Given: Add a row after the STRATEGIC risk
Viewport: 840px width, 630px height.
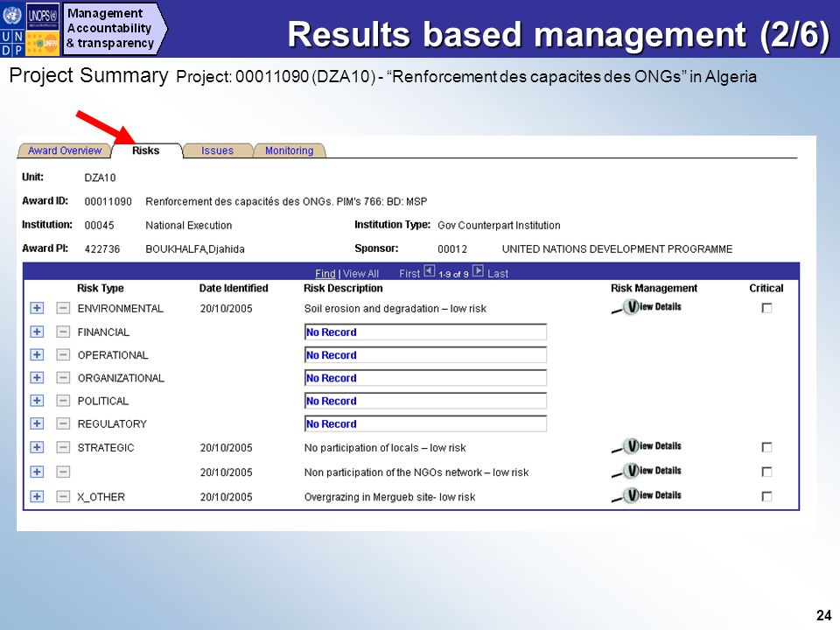Looking at the screenshot, I should [x=37, y=447].
